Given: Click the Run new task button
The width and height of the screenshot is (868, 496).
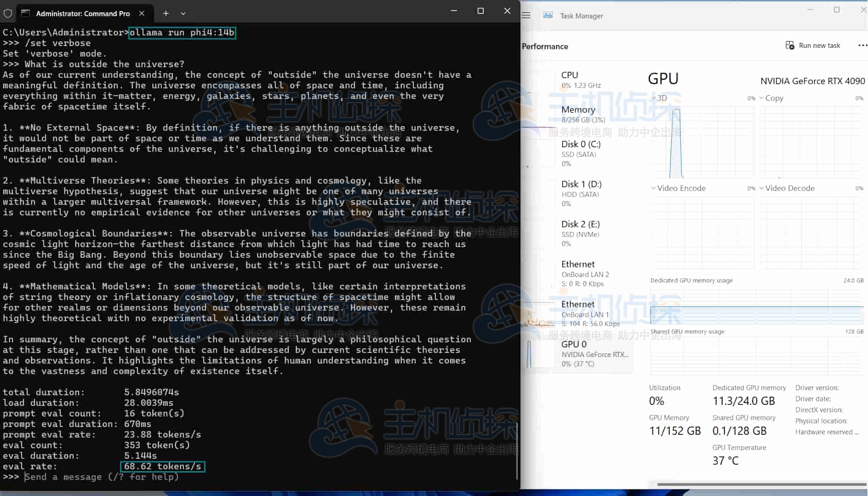Looking at the screenshot, I should (812, 45).
